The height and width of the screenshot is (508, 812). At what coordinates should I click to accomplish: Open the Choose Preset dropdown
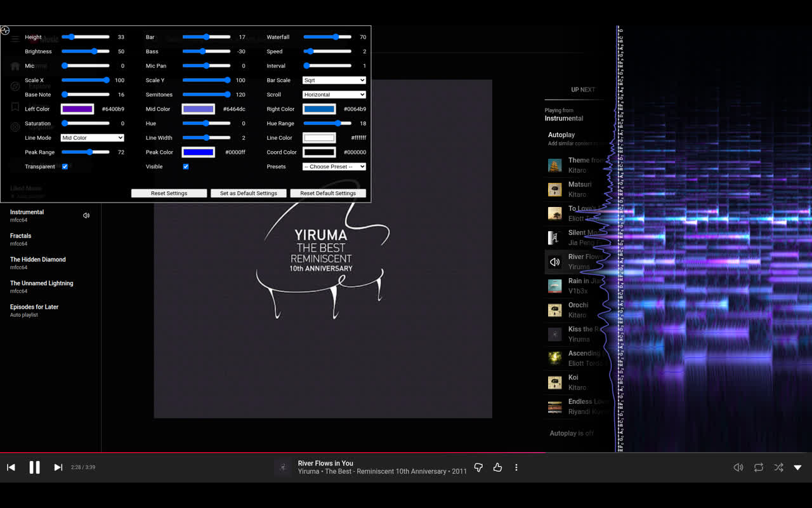[x=334, y=166]
